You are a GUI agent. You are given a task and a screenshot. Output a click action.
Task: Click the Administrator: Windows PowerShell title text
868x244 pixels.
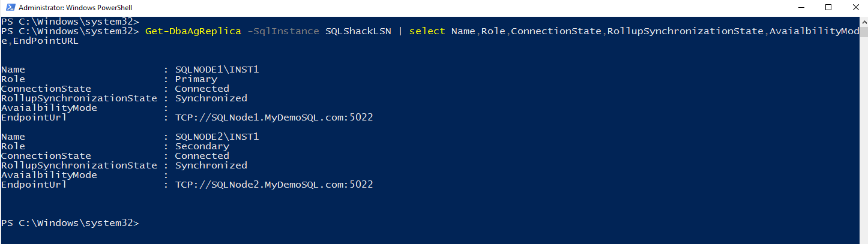[x=75, y=8]
